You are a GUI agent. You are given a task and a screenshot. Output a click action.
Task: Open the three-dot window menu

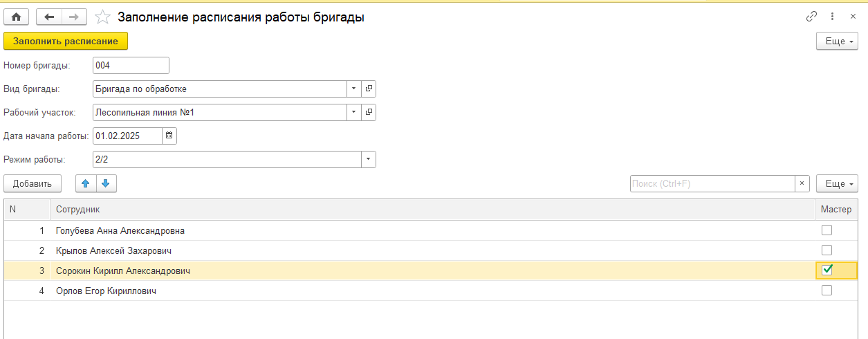click(831, 17)
